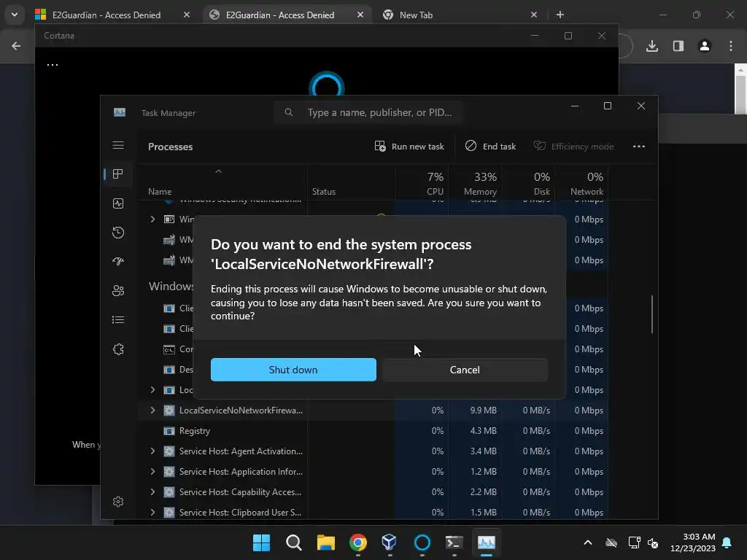Image resolution: width=747 pixels, height=560 pixels.
Task: Open Terminal from the taskbar
Action: (x=454, y=542)
